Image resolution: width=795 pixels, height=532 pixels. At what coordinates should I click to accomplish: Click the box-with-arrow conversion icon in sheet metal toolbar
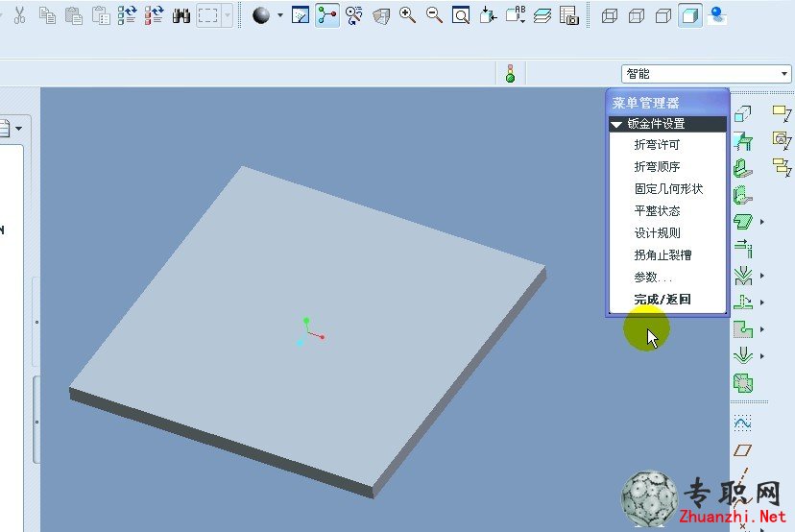[743, 113]
